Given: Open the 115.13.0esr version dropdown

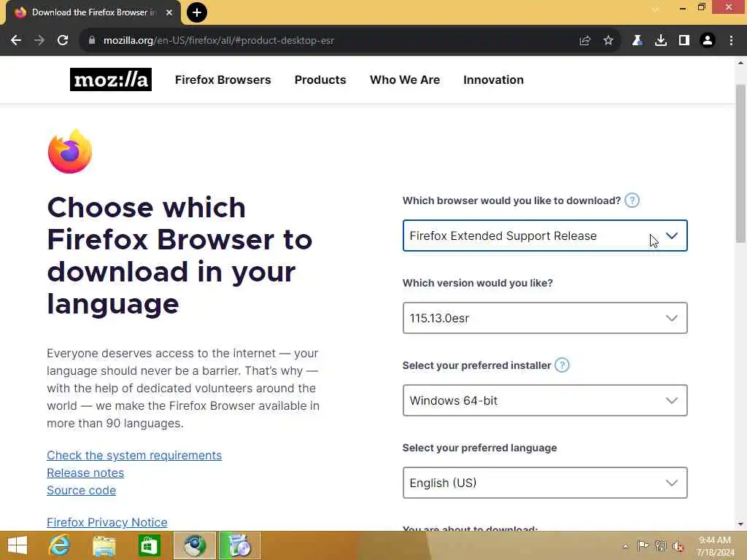Looking at the screenshot, I should click(x=545, y=318).
